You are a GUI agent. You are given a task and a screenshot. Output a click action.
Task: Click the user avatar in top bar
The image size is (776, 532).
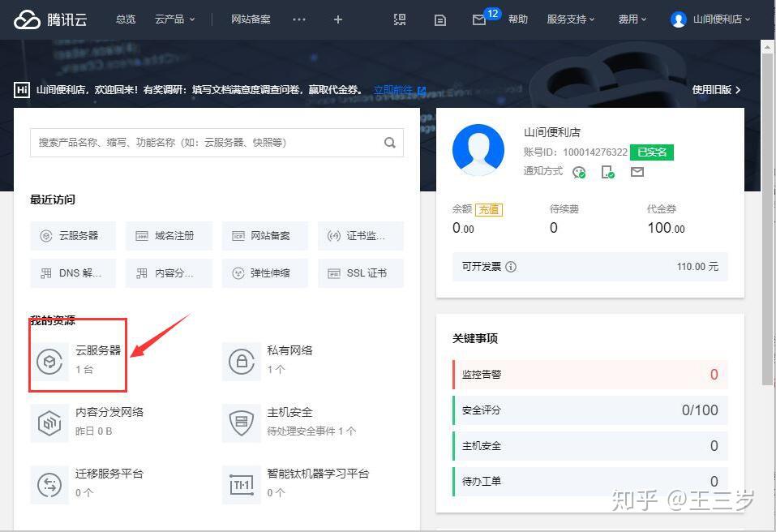678,19
